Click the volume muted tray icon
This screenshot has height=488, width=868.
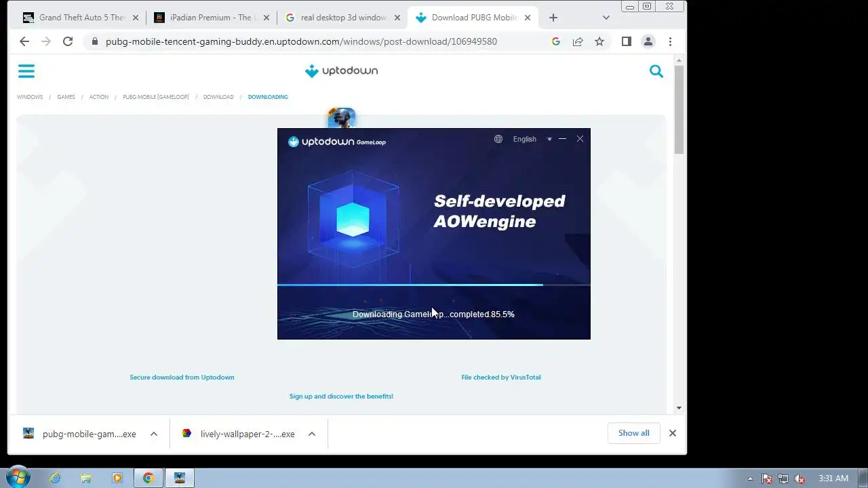[x=800, y=479]
